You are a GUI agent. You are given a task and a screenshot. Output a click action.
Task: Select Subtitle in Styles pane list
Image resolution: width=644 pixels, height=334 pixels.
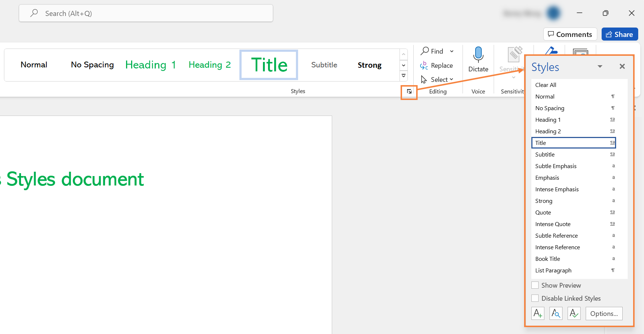(574, 154)
